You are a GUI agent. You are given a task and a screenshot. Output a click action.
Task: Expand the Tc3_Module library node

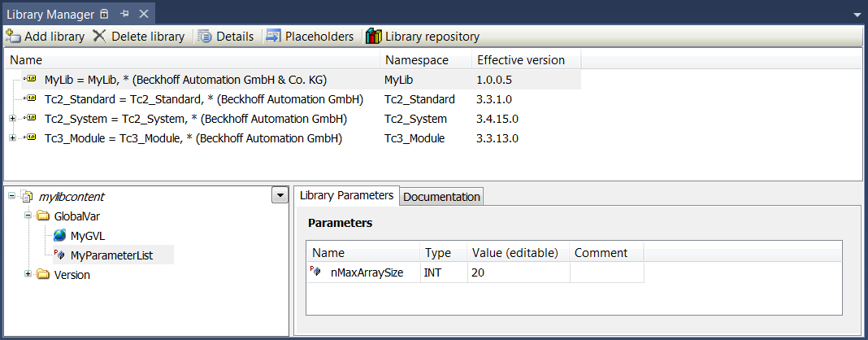[x=13, y=138]
